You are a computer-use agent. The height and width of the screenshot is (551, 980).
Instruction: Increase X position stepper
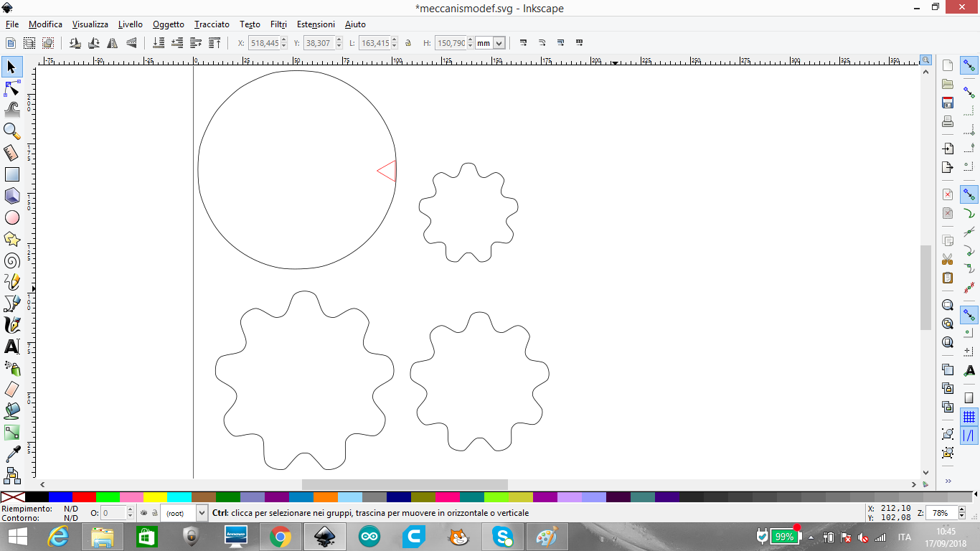click(x=284, y=40)
